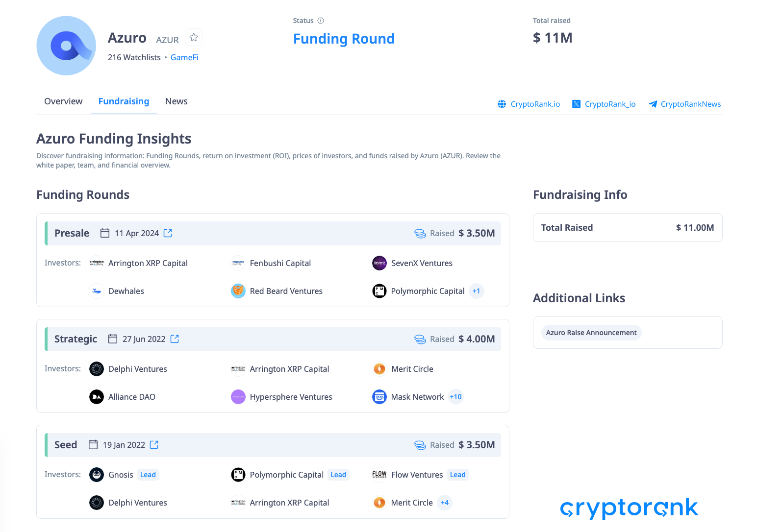The height and width of the screenshot is (532, 757).
Task: Expand +1 more Presale investors
Action: click(477, 291)
